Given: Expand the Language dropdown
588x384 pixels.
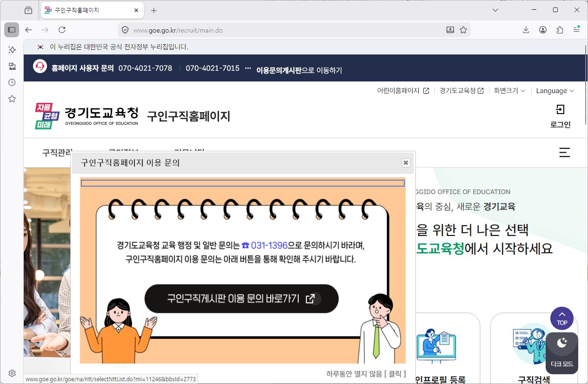Looking at the screenshot, I should (x=555, y=91).
